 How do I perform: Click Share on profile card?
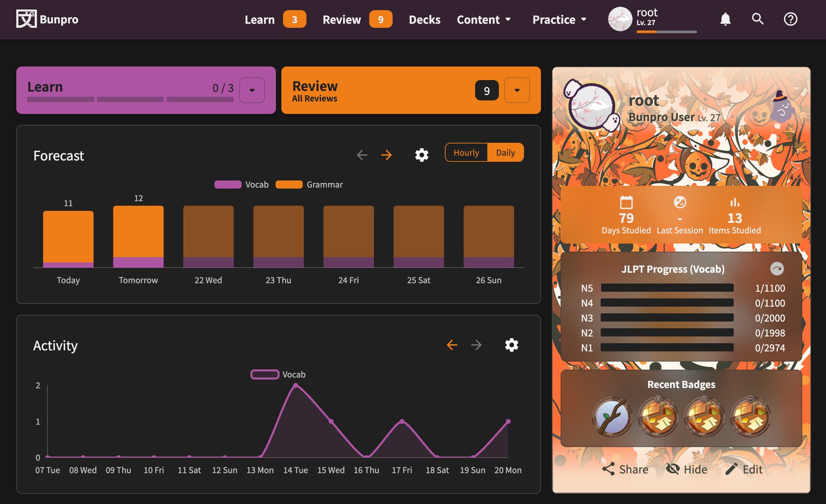click(625, 469)
